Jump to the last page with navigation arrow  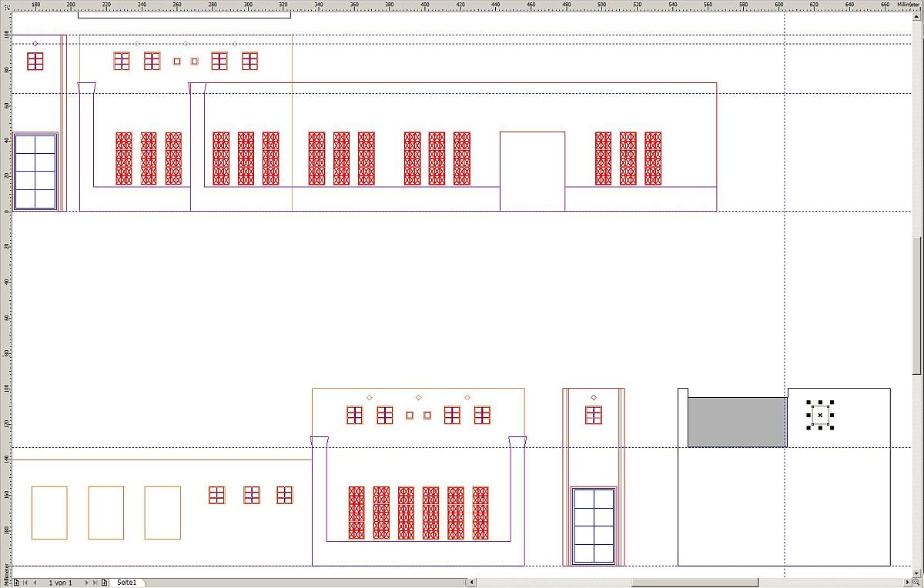95,583
